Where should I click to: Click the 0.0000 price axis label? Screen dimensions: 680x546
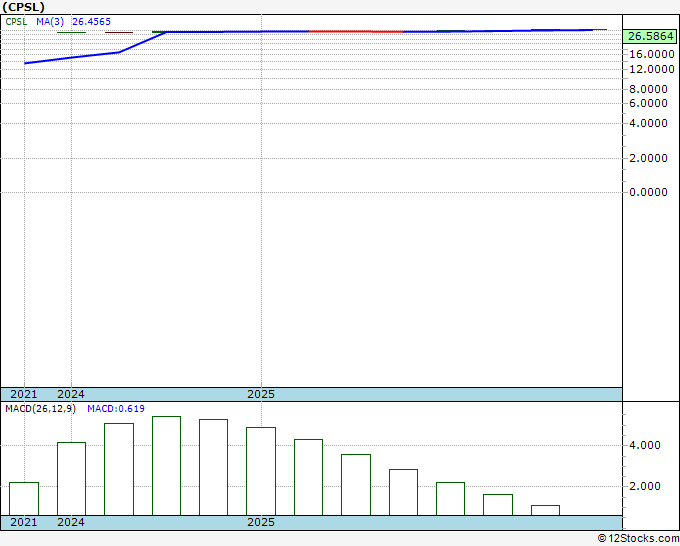[648, 192]
